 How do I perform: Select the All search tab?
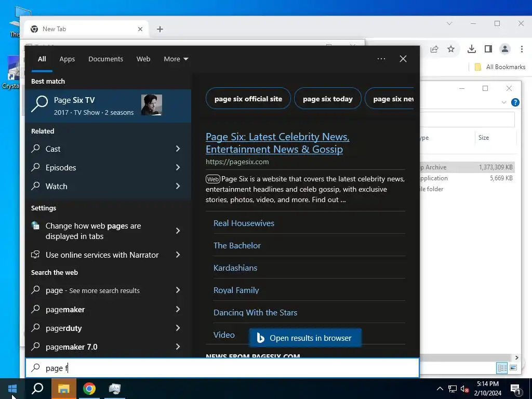click(42, 59)
